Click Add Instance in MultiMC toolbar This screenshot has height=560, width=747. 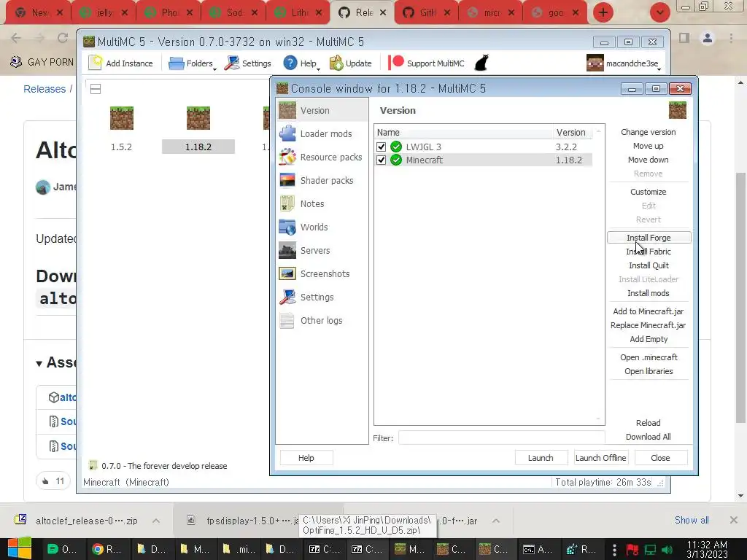point(121,63)
